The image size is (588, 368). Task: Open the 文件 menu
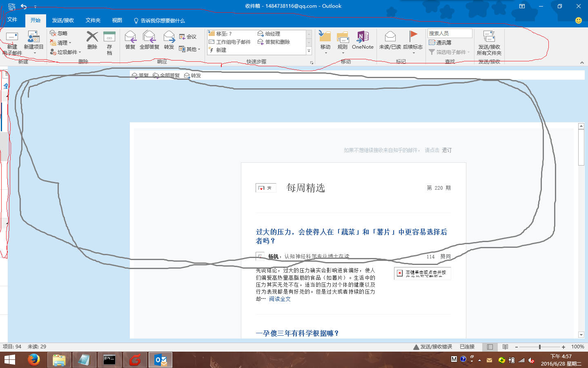12,20
